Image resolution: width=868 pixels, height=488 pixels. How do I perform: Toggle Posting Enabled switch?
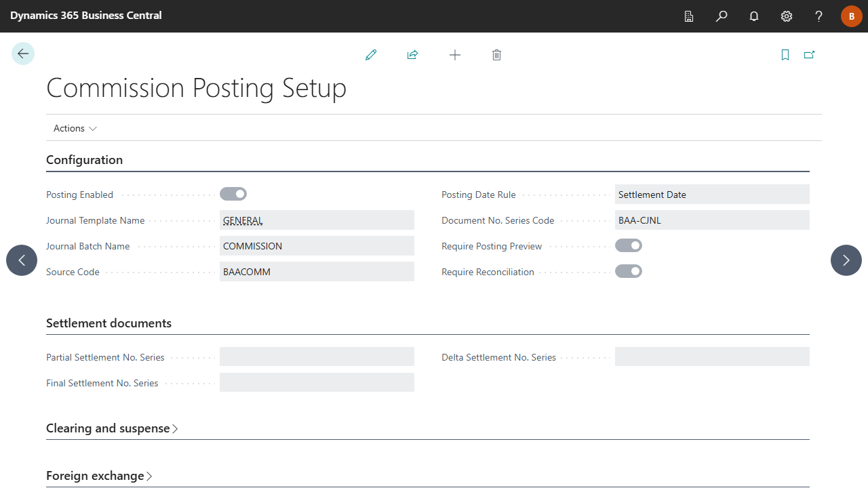233,195
